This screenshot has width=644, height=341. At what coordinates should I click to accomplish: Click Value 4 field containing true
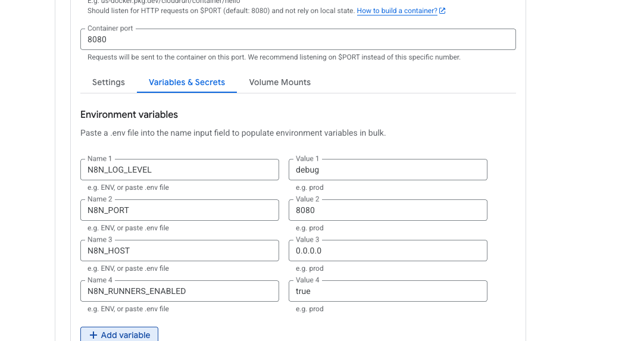pos(387,291)
